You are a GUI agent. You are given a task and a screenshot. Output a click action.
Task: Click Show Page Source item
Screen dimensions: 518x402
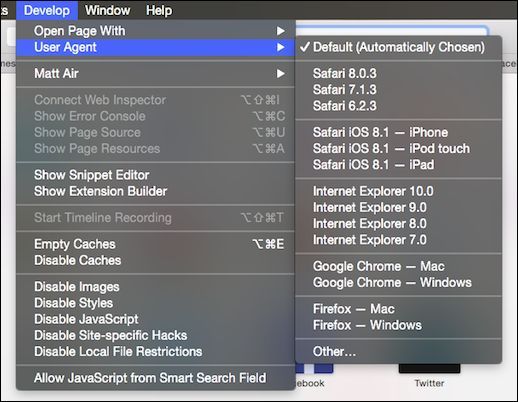coord(155,132)
